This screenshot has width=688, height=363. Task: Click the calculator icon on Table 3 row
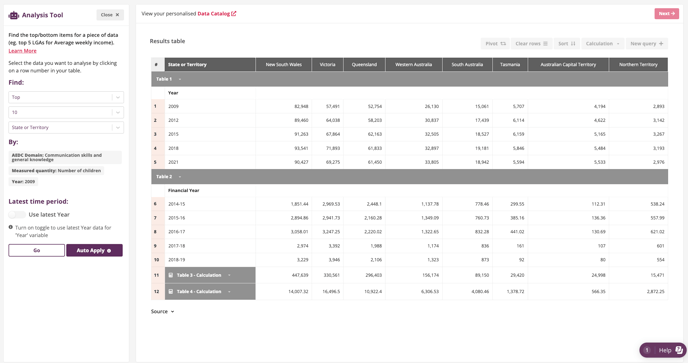171,275
